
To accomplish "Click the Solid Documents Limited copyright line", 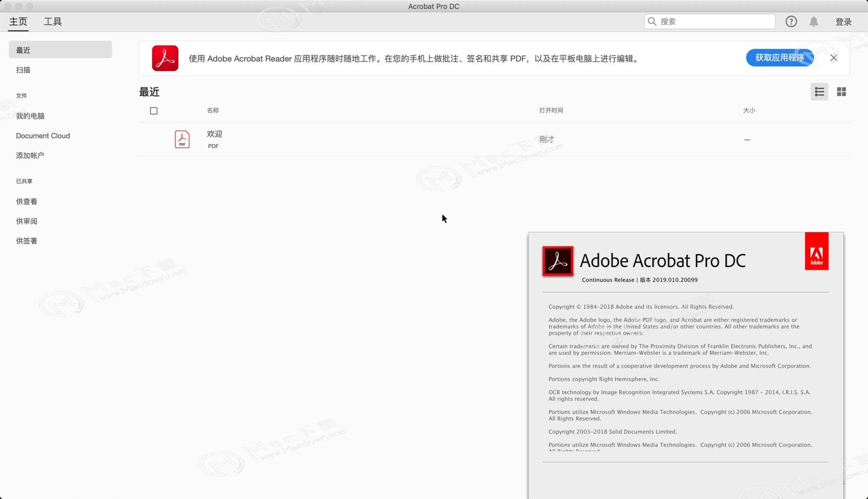I will tap(613, 432).
